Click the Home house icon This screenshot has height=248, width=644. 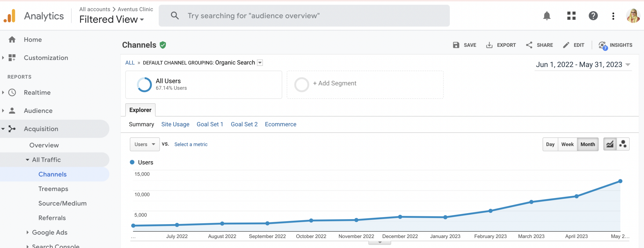[12, 39]
